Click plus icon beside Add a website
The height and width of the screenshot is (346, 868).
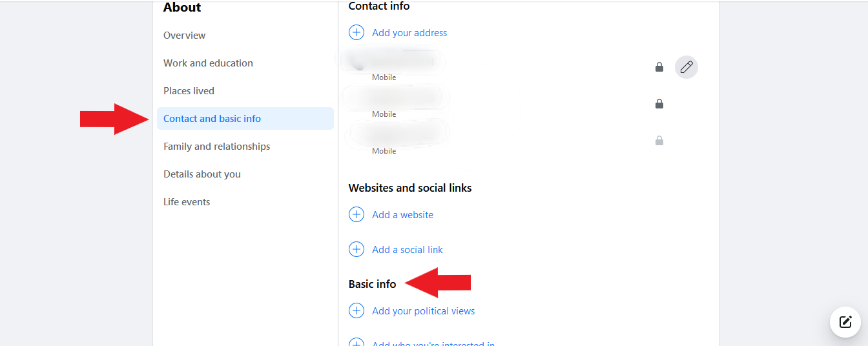(356, 214)
